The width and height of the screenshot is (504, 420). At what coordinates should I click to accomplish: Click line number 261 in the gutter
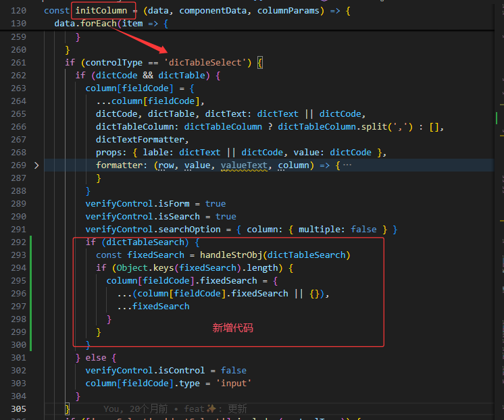(18, 63)
